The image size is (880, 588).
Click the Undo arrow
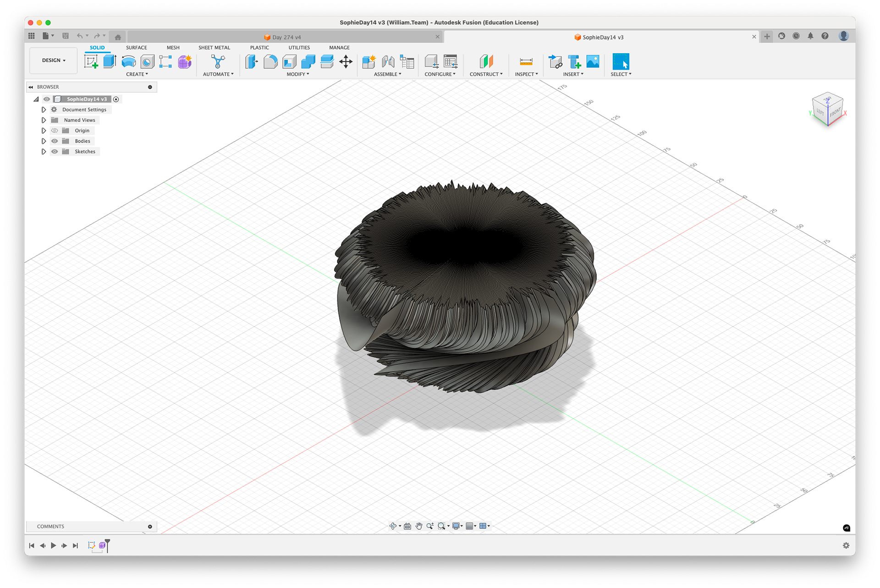point(80,36)
